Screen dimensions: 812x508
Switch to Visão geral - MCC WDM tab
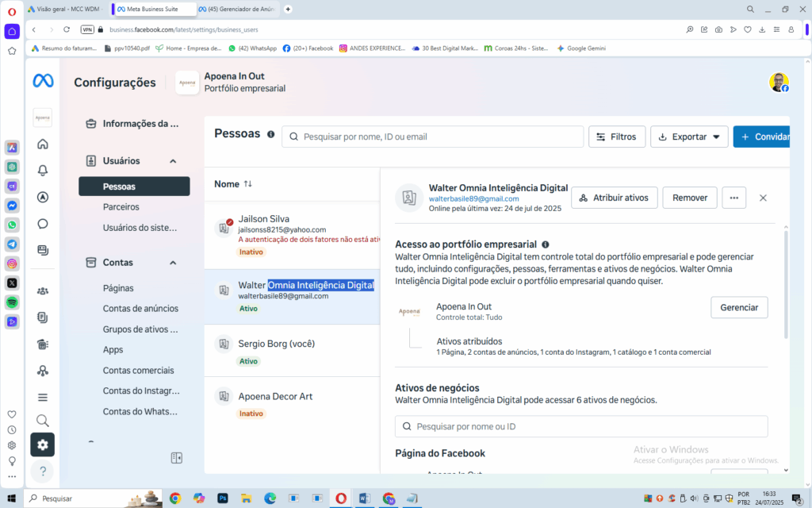pos(67,9)
